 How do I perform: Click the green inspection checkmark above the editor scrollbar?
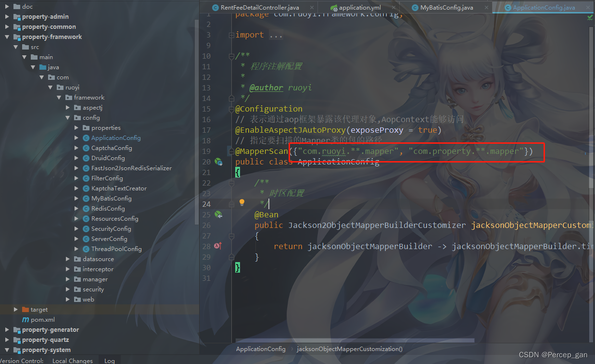click(590, 17)
